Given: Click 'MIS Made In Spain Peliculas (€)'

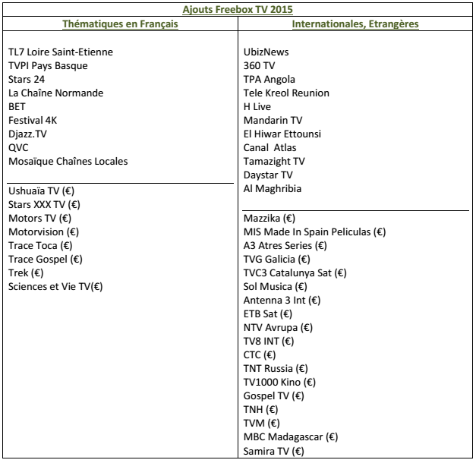Looking at the screenshot, I should pos(314,232).
